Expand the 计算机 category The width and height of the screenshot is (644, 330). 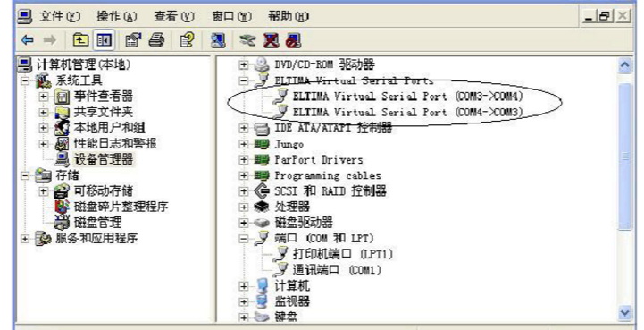tap(244, 286)
